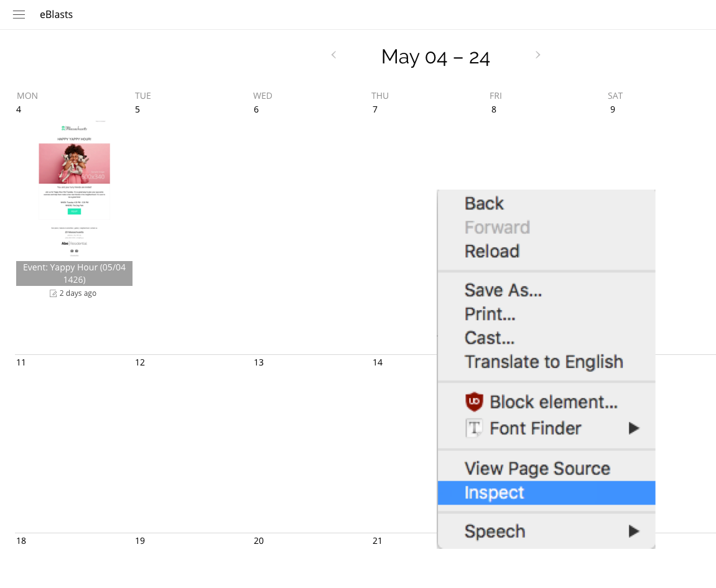Select Back in context menu
The width and height of the screenshot is (716, 588).
(x=484, y=203)
